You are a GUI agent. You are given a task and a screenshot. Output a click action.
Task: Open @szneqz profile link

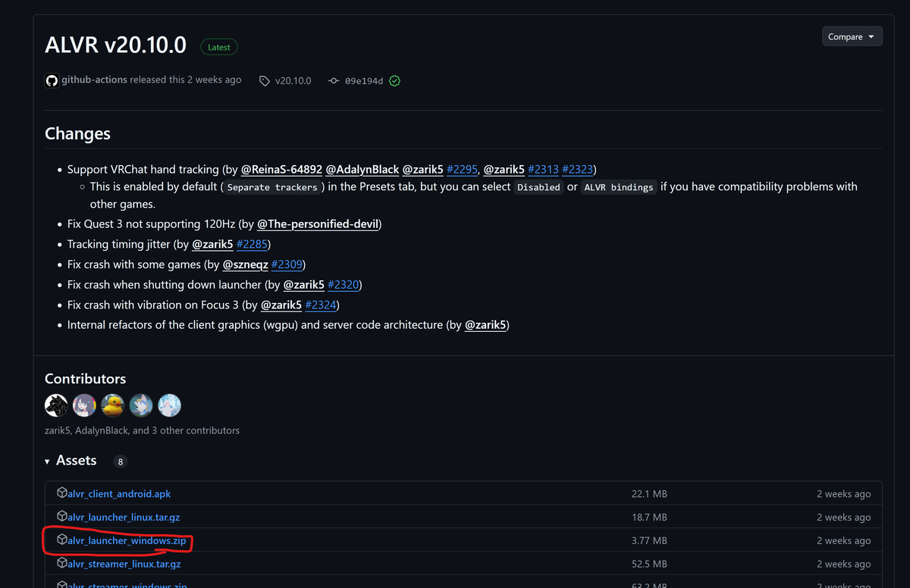point(245,264)
